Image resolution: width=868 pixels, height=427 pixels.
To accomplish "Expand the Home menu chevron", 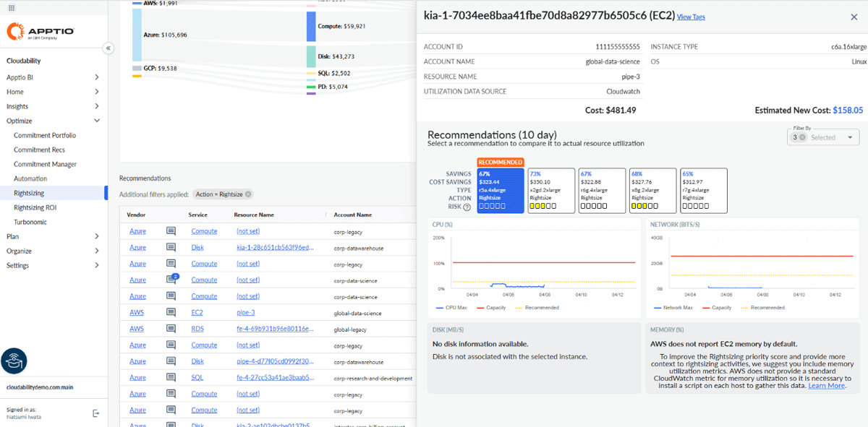I will pyautogui.click(x=97, y=92).
